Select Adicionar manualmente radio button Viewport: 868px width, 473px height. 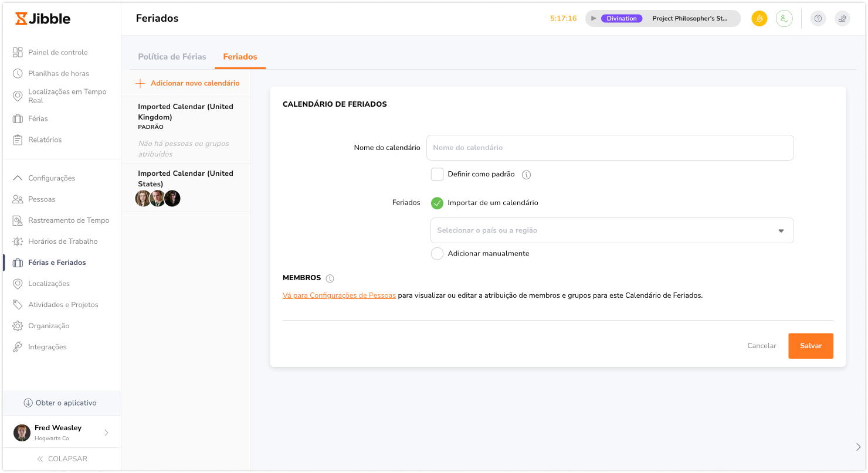pyautogui.click(x=437, y=254)
